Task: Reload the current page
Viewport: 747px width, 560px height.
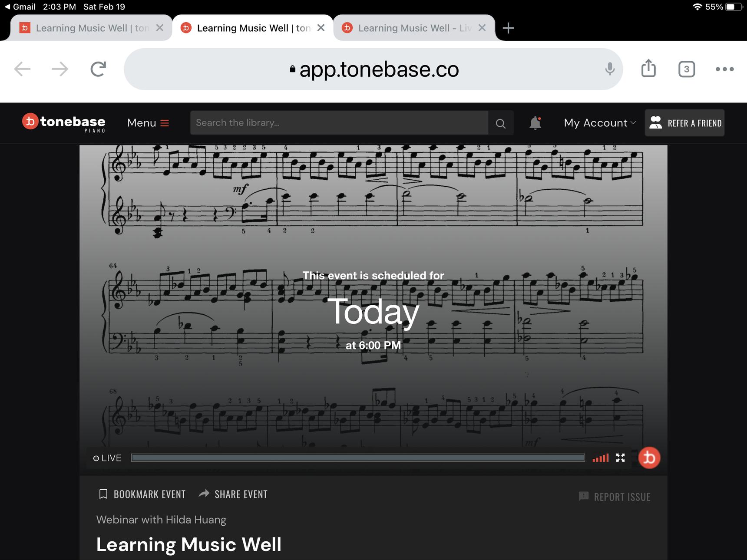Action: tap(98, 69)
